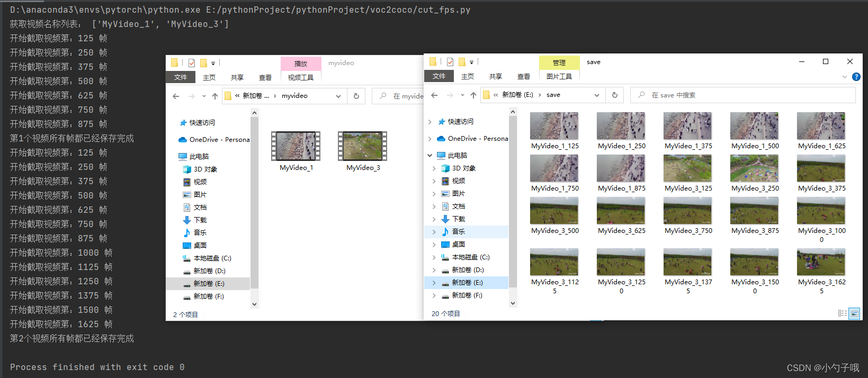Viewport: 868px width, 378px height.
Task: Select the MyVideo_3_1625 image
Action: [821, 271]
